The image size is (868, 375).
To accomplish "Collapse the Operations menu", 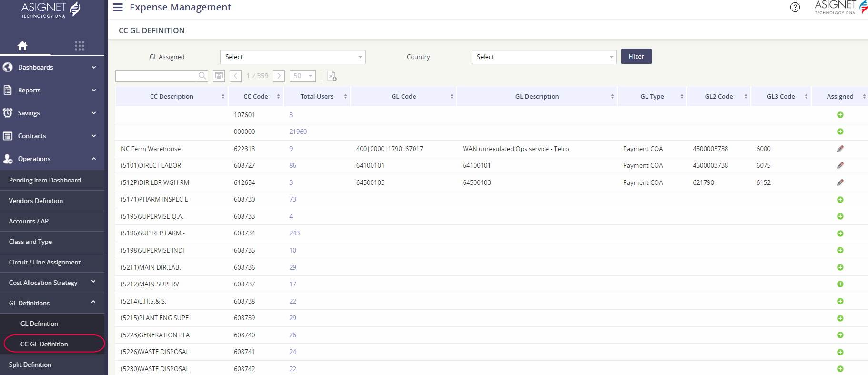I will pos(52,159).
